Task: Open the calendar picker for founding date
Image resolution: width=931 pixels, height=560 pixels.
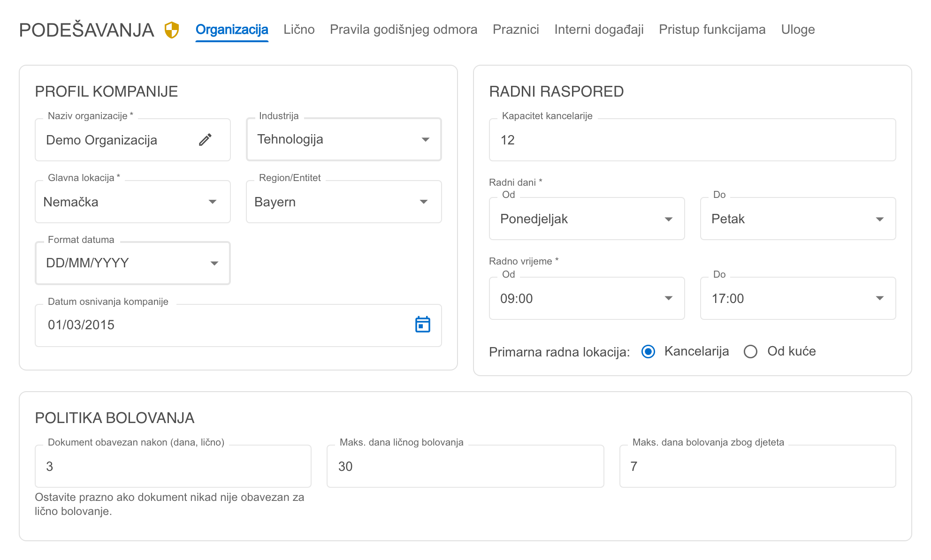Action: (x=422, y=325)
